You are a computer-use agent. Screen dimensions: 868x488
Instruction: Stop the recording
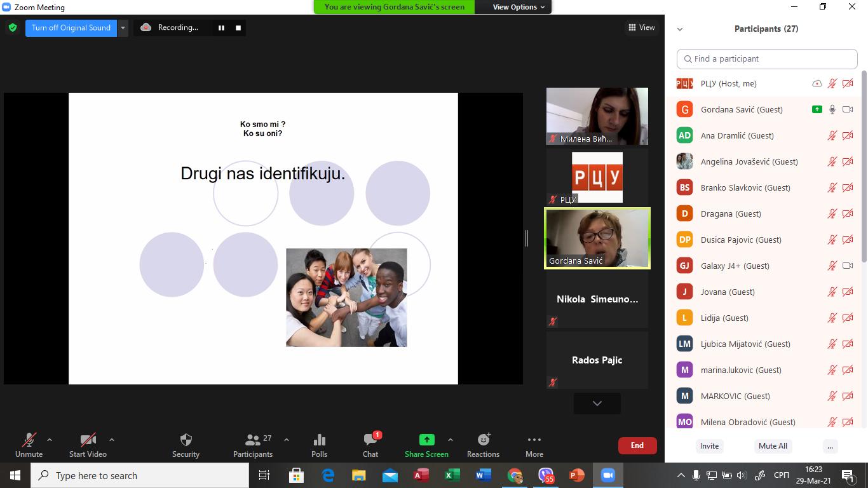pos(238,28)
